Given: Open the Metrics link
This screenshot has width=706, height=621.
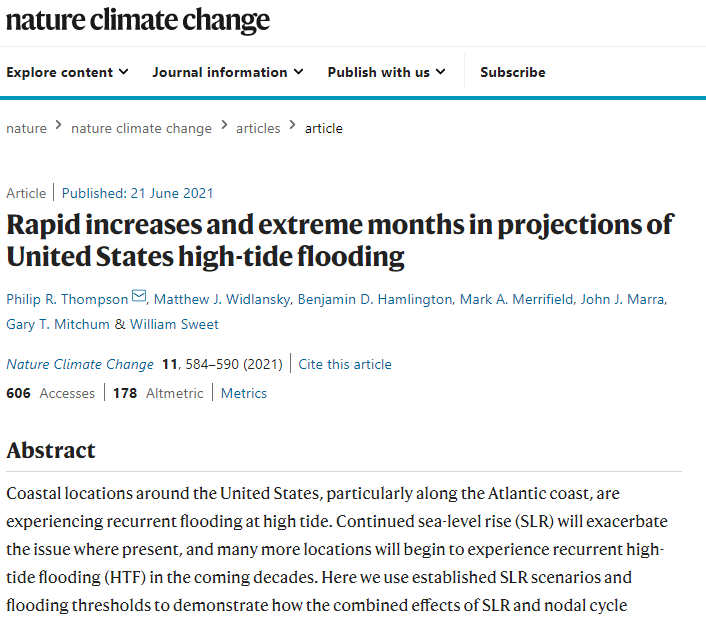Looking at the screenshot, I should (x=244, y=393).
